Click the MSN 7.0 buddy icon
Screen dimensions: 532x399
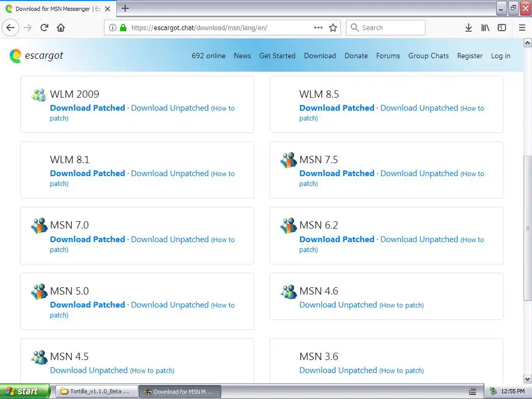[x=39, y=225]
